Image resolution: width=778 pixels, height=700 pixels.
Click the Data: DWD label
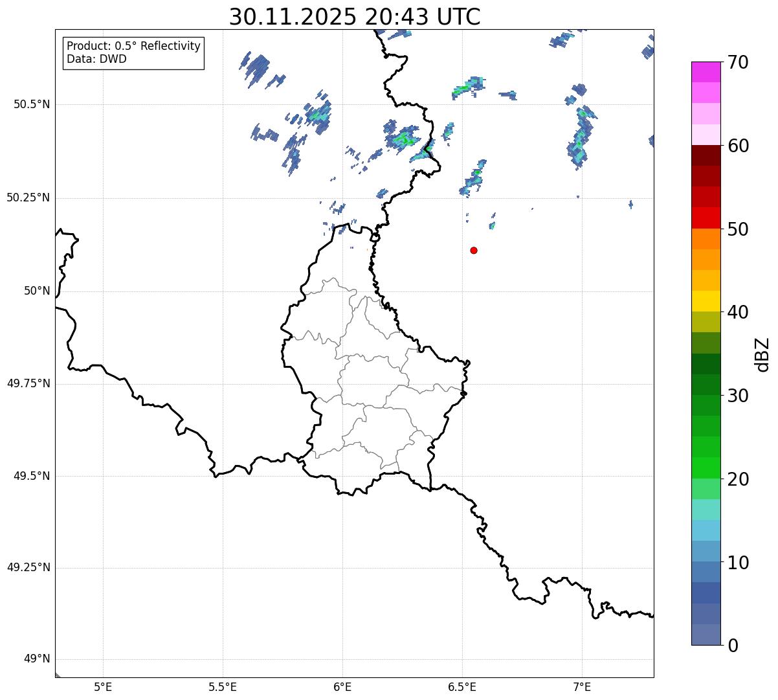(x=96, y=59)
